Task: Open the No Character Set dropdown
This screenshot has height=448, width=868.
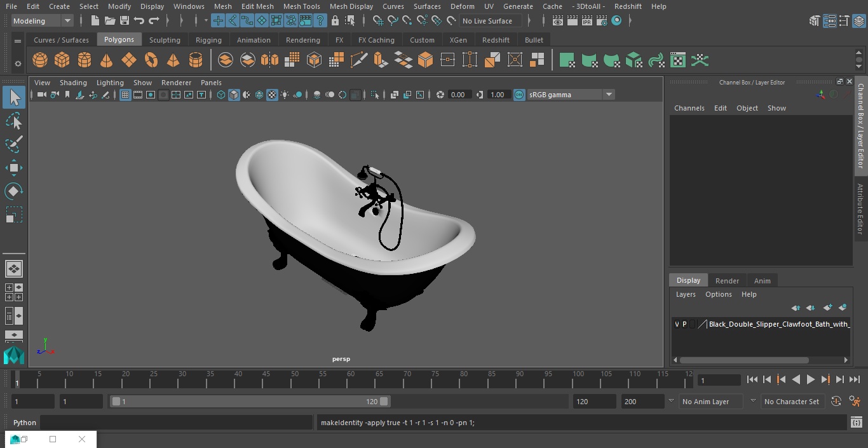Action: pos(792,402)
